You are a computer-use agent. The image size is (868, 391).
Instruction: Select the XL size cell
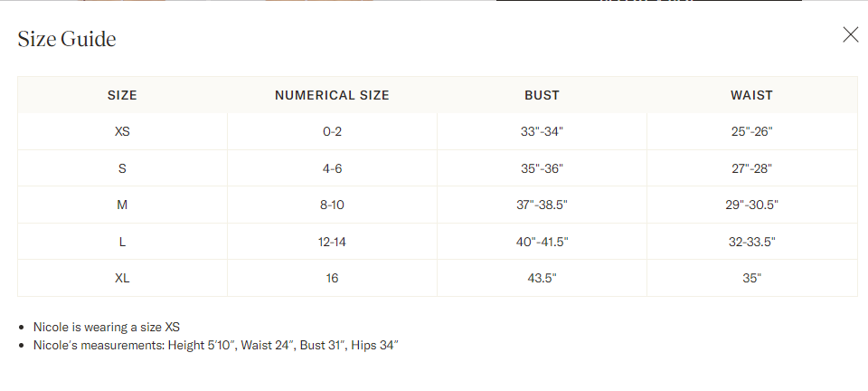(122, 278)
